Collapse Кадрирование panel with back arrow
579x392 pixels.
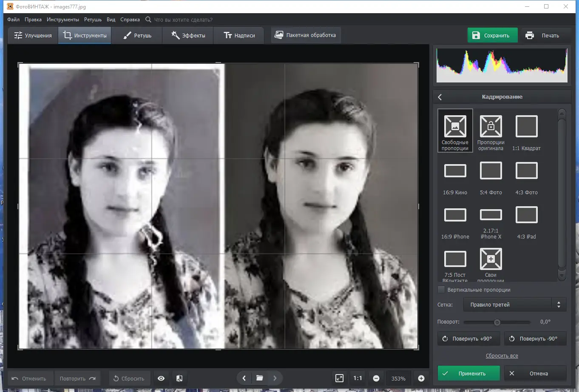tap(440, 97)
